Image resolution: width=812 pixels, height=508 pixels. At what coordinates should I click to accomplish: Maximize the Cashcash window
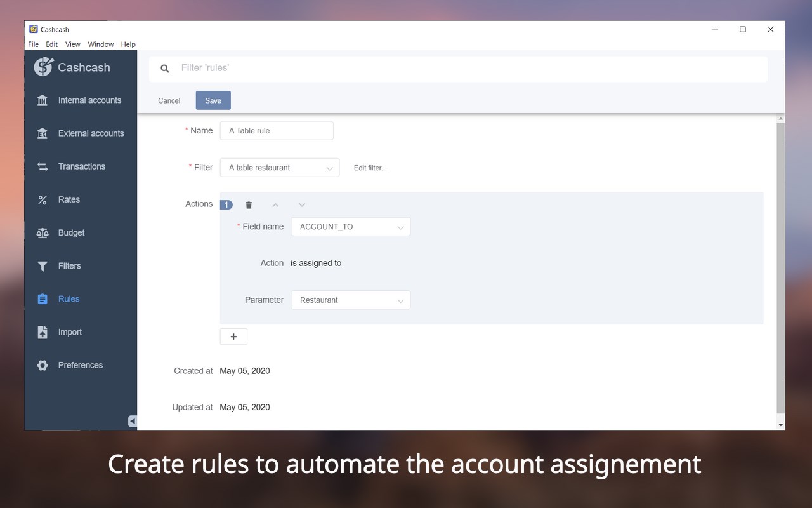(743, 29)
